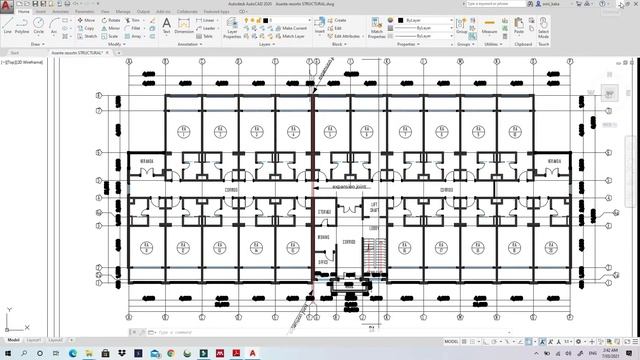Toggle clean screen in status bar
The image size is (640, 360).
point(627,342)
